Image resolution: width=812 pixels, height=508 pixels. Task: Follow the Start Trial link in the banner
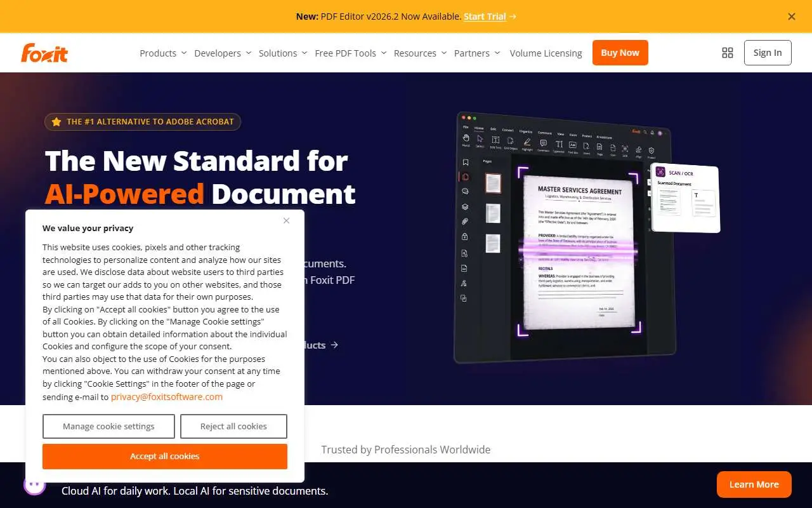point(490,17)
